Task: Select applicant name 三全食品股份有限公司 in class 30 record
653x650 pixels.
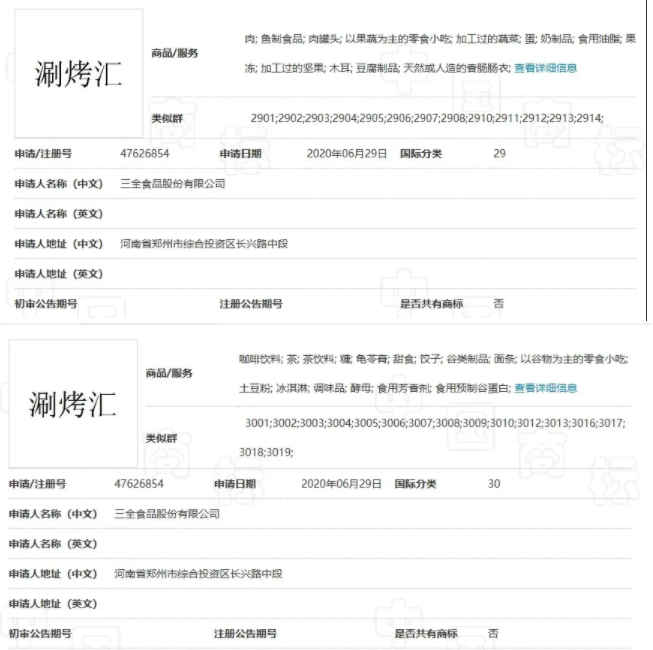Action: click(x=167, y=513)
